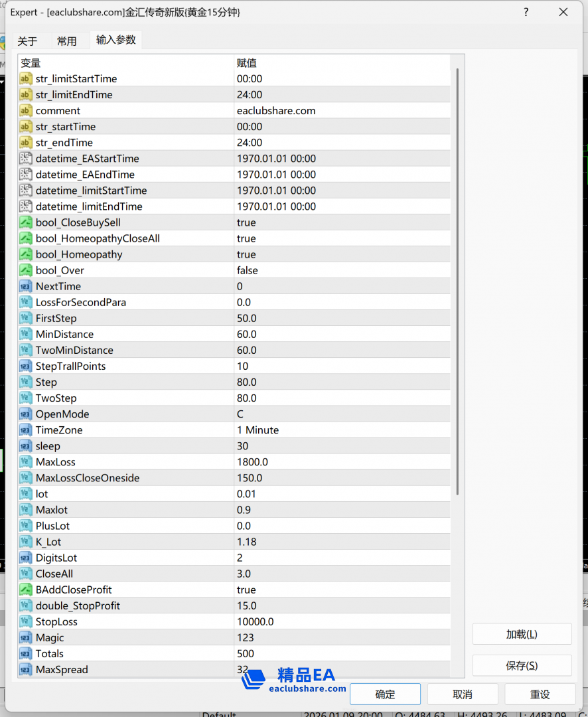Click the icon beside Magic variable
This screenshot has width=588, height=717.
(26, 637)
